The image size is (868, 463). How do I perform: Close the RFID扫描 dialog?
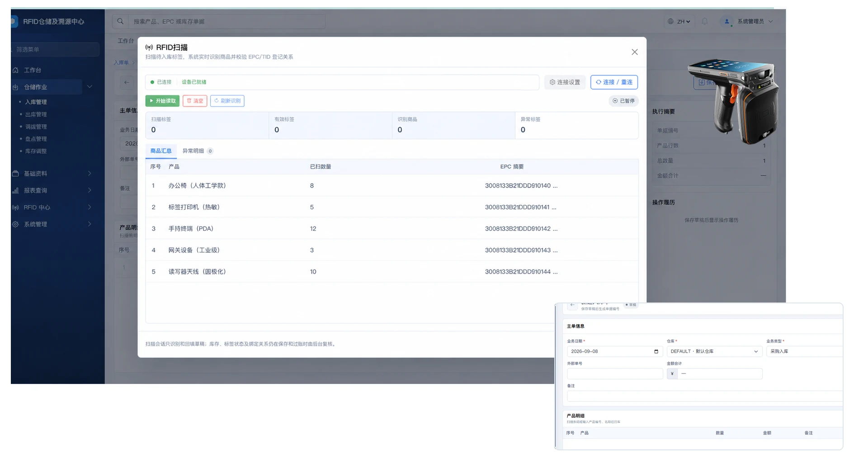(x=634, y=52)
